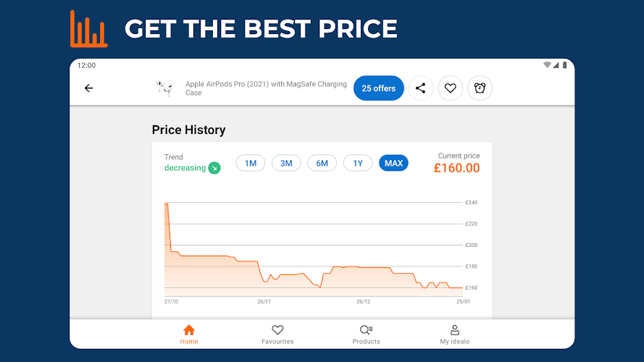
Task: Select the 3M time range
Action: 286,164
